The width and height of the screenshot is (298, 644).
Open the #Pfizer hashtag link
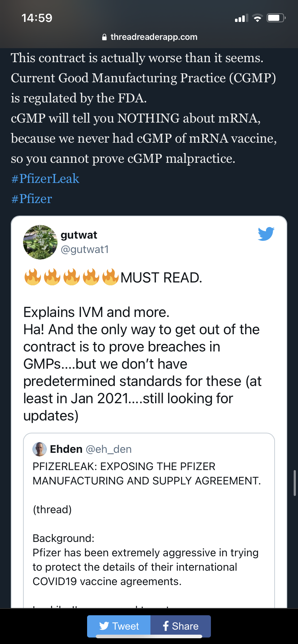[32, 199]
